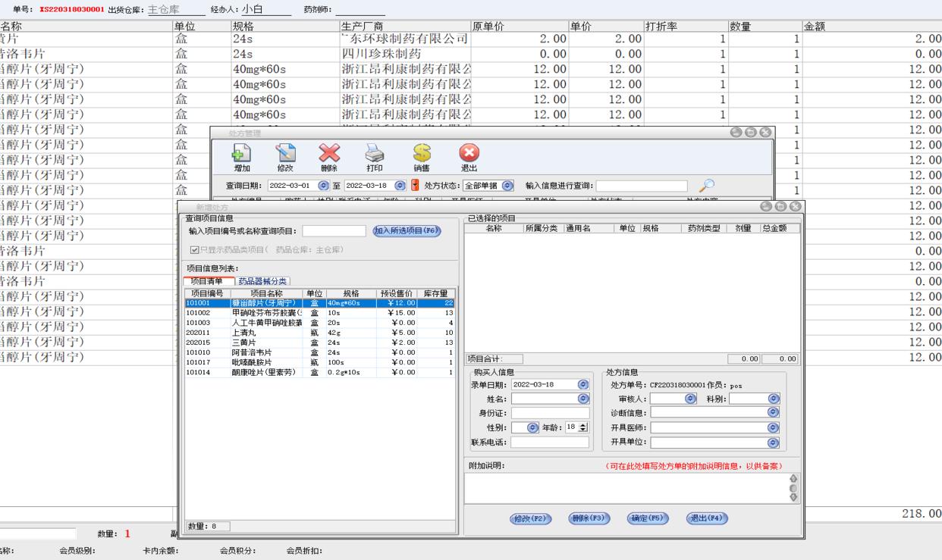
Task: Click the 出货仓库 主仓库 field
Action: [x=176, y=9]
